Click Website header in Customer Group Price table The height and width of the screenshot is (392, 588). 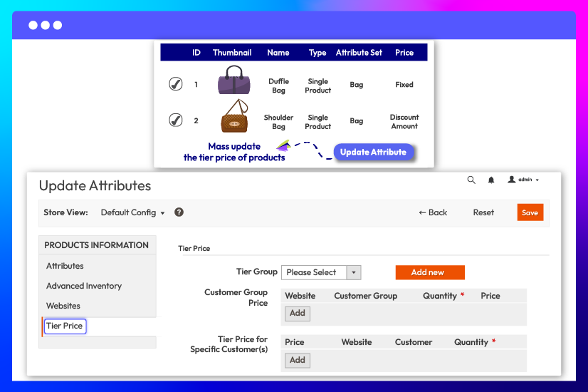pyautogui.click(x=300, y=296)
